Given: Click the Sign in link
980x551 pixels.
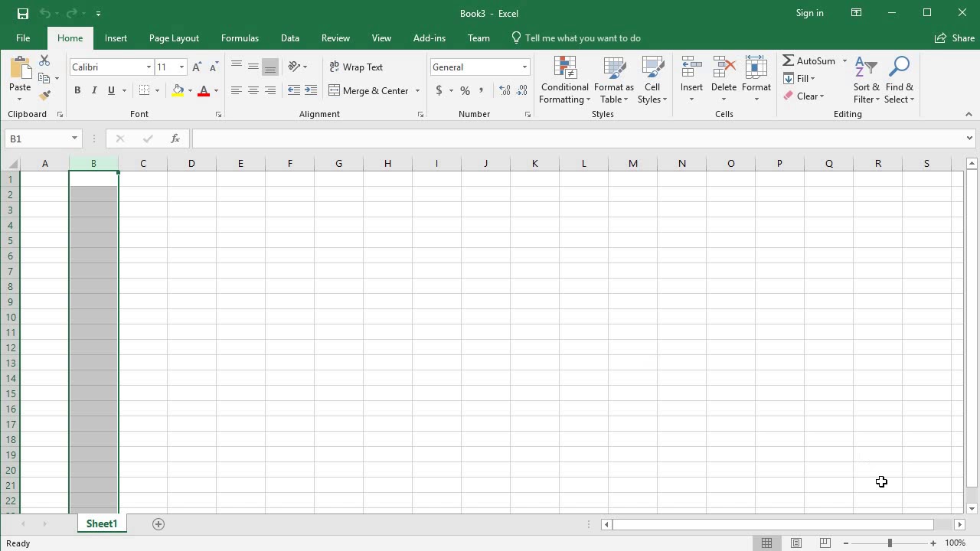Looking at the screenshot, I should point(809,13).
